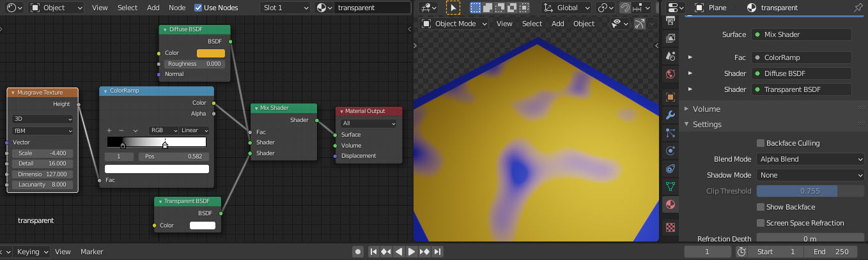Open the Modifiers wrench tab
The height and width of the screenshot is (260, 868).
[670, 115]
